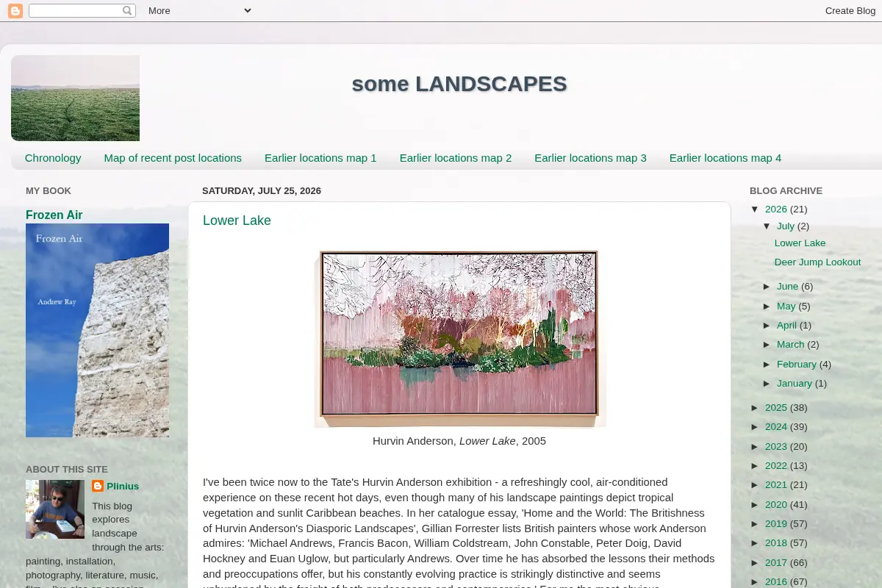The height and width of the screenshot is (588, 882).
Task: Open the Deer Jump Lookout post link
Action: 817,262
